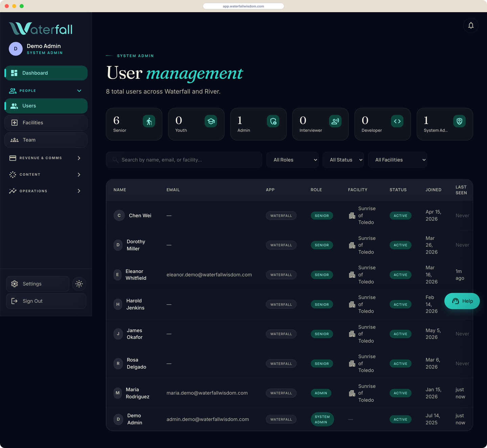Image resolution: width=487 pixels, height=448 pixels.
Task: Click admin.demo@waterfallwisdom.com email
Action: coord(208,419)
